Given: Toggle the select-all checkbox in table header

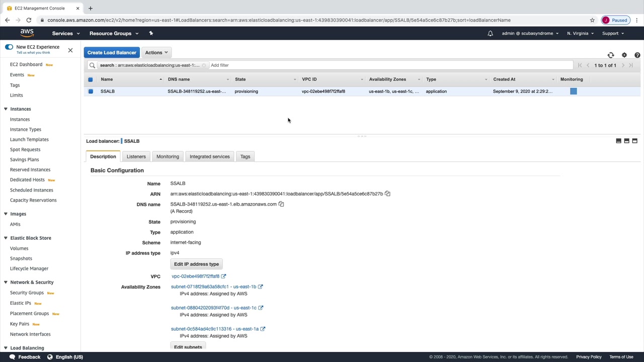Looking at the screenshot, I should [x=91, y=79].
